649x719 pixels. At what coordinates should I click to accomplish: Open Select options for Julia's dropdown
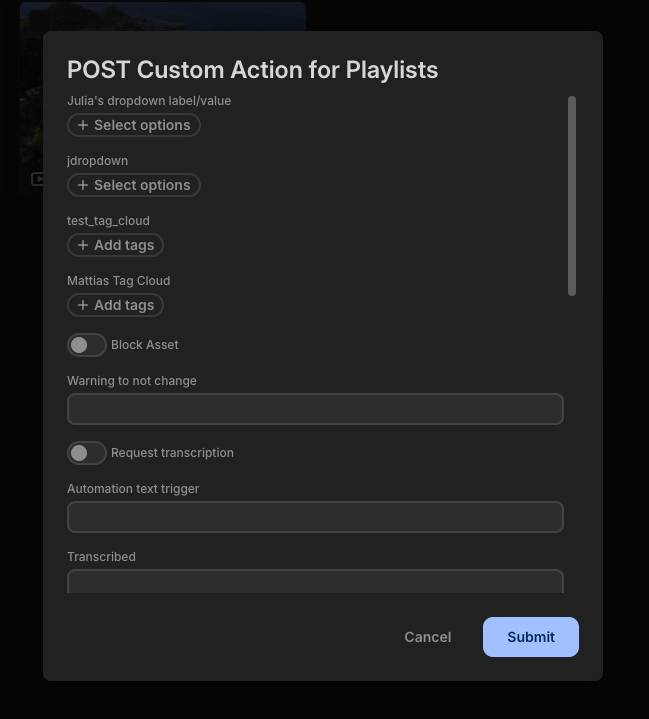134,125
